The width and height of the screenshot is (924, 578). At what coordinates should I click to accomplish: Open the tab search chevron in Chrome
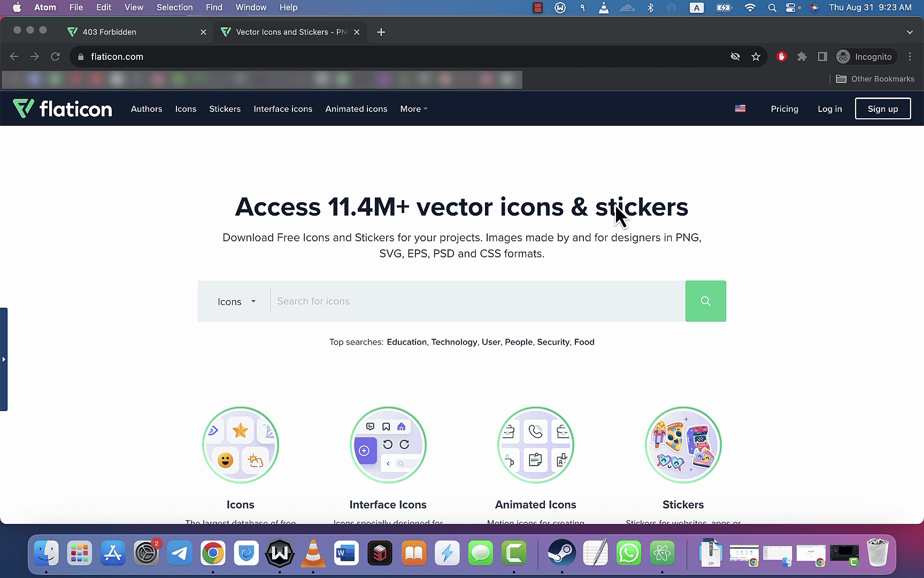click(910, 32)
